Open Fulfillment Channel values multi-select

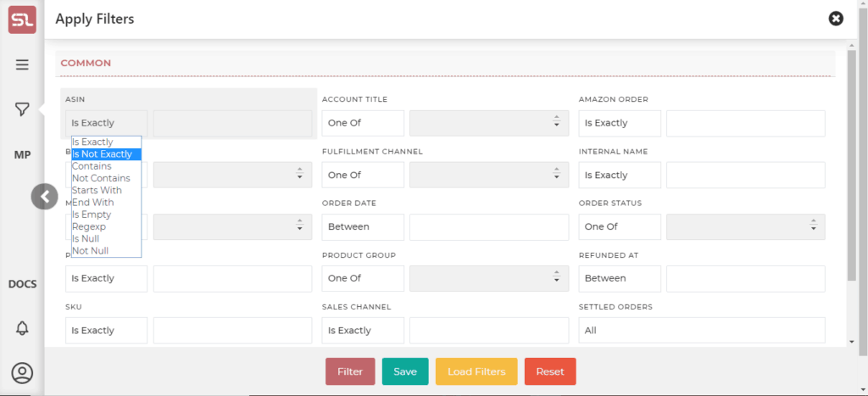(x=489, y=175)
